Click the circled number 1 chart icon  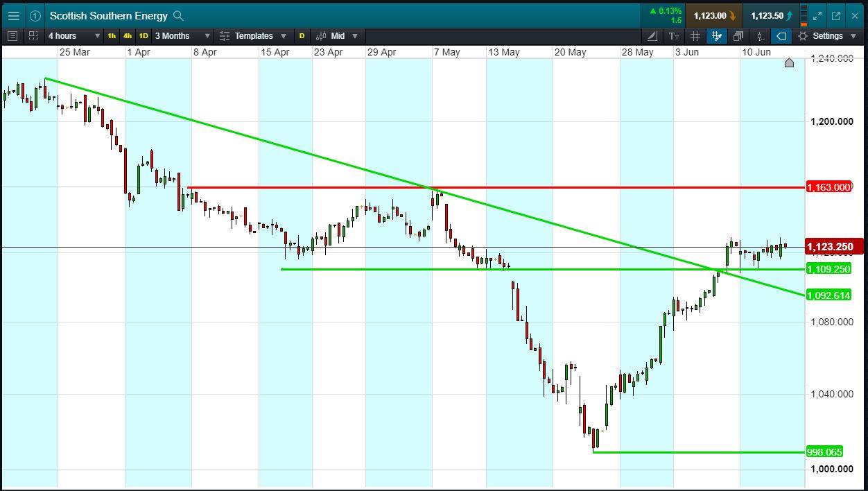(35, 15)
